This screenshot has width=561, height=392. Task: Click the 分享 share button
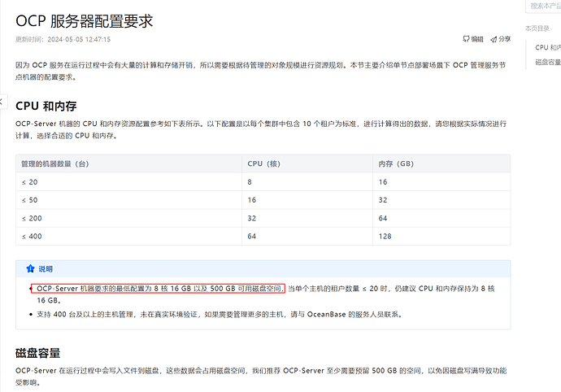pos(501,39)
